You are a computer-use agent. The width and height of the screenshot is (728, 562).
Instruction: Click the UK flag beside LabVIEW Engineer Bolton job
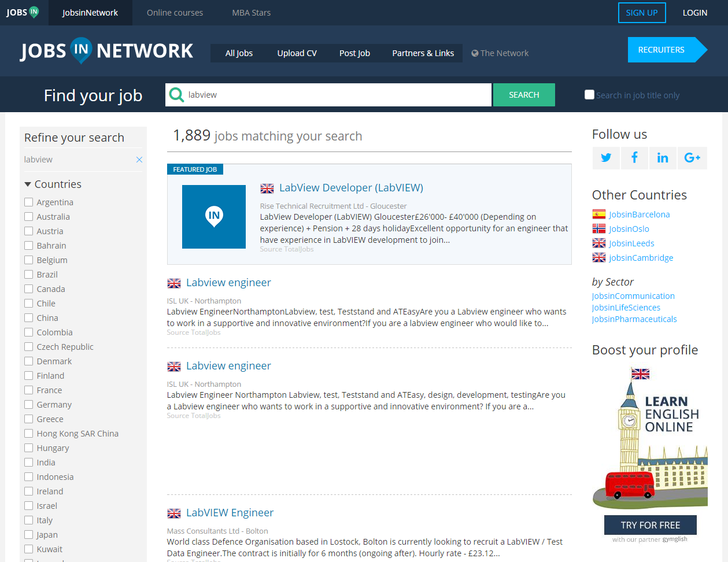[x=174, y=513]
